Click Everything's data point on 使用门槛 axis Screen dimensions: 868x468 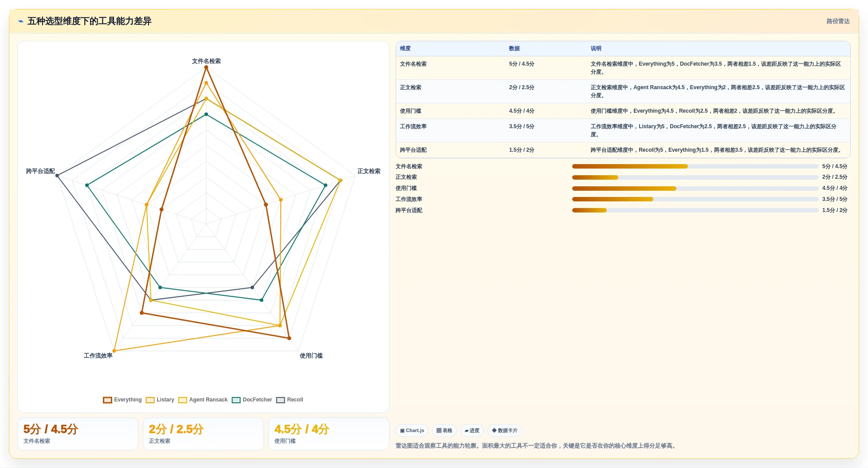289,338
